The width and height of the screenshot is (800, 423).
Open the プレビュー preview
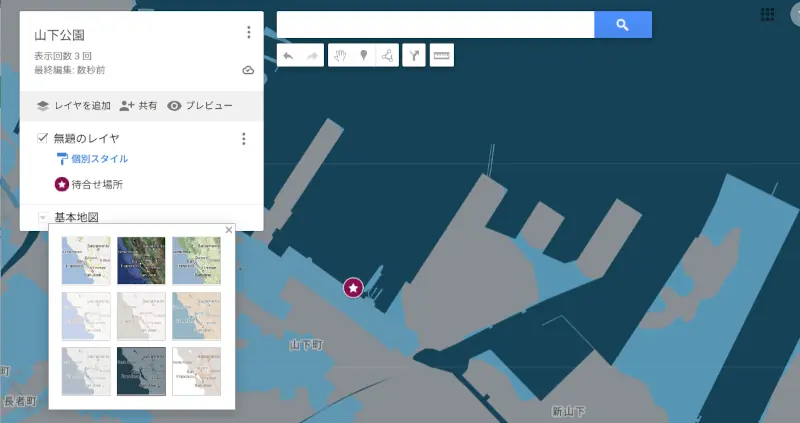pos(200,106)
